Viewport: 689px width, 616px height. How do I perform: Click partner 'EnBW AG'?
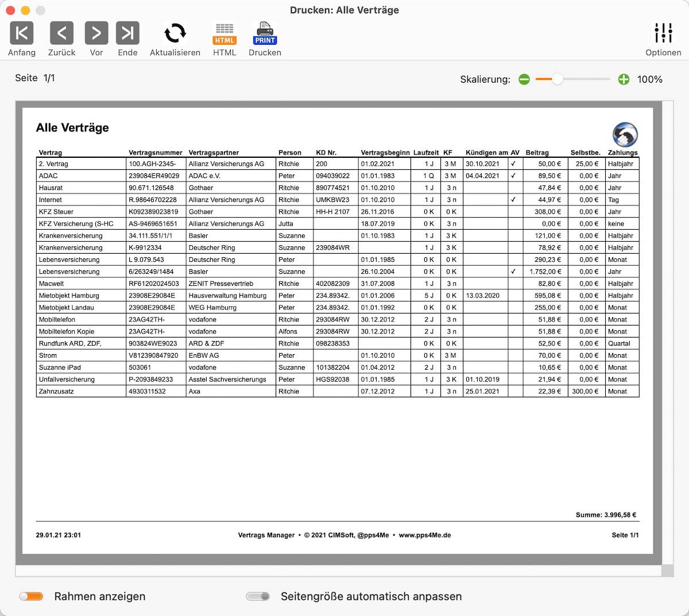(x=204, y=355)
